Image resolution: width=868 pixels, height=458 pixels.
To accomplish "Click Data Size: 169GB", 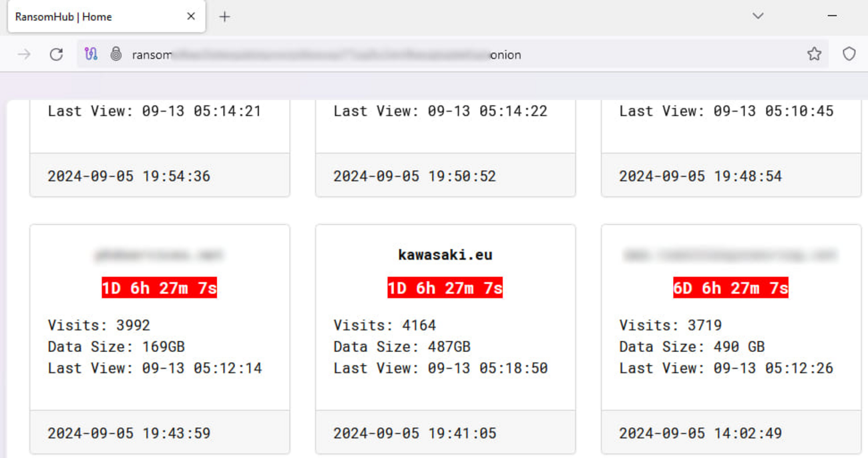I will point(116,347).
